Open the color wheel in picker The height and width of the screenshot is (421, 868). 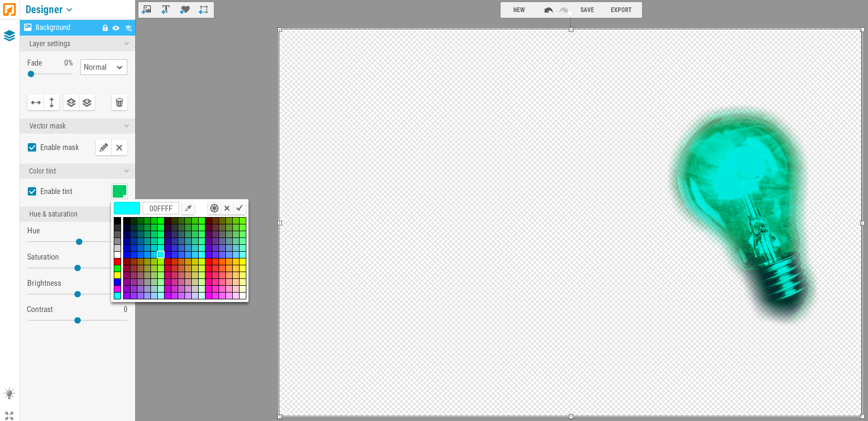tap(214, 208)
